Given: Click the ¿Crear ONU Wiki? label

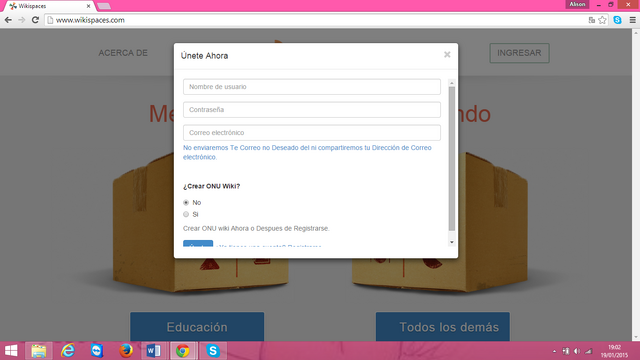Looking at the screenshot, I should tap(211, 186).
